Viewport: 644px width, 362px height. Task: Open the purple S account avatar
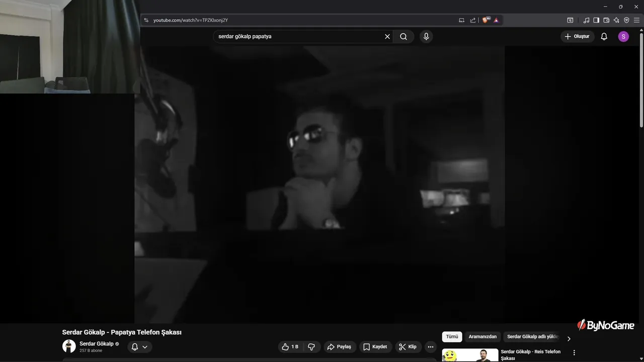[x=623, y=37]
